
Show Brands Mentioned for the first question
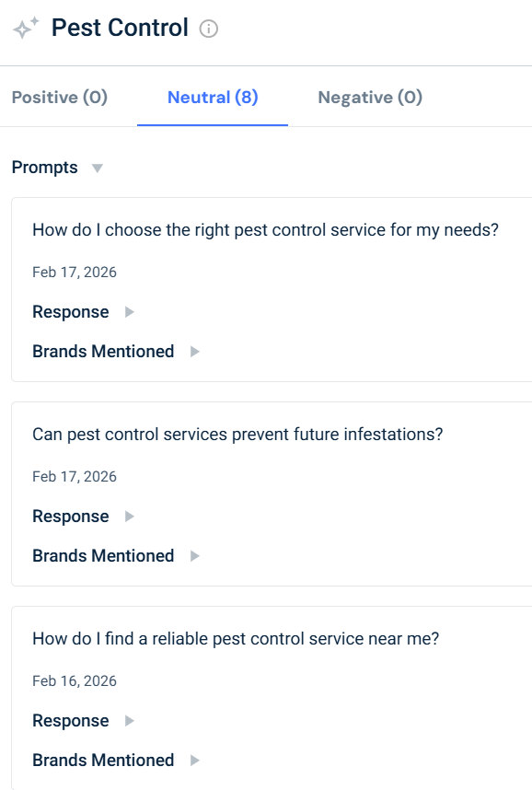tap(103, 351)
